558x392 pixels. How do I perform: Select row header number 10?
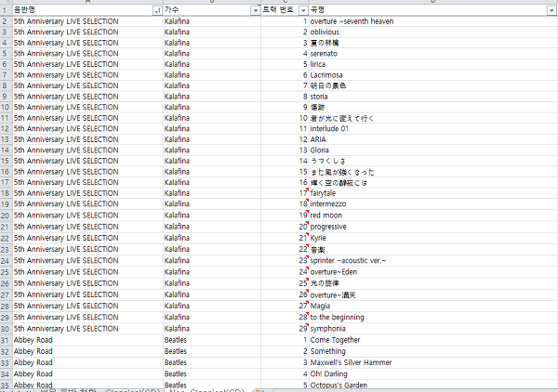(x=6, y=108)
